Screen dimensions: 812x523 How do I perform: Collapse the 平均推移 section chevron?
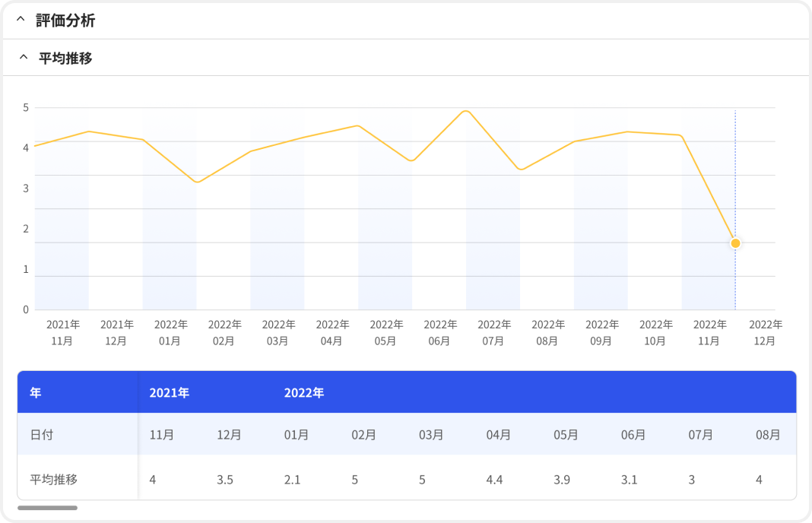pos(23,58)
